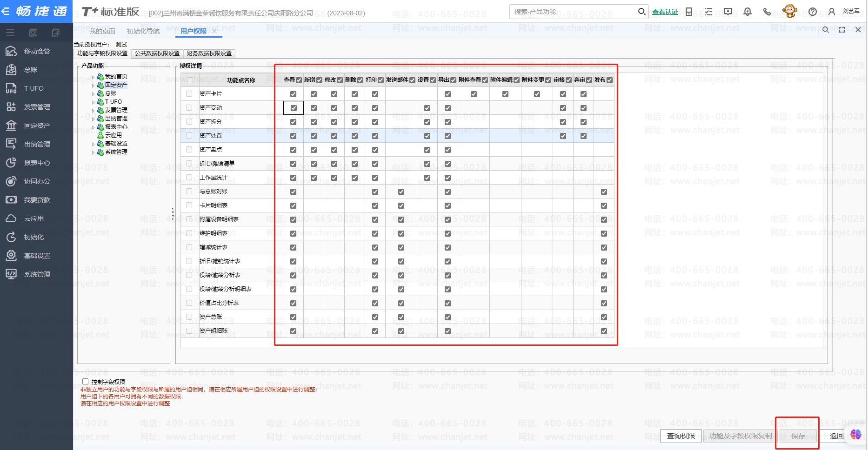Image resolution: width=868 pixels, height=450 pixels.
Task: Click the 查看认证 link
Action: [665, 12]
